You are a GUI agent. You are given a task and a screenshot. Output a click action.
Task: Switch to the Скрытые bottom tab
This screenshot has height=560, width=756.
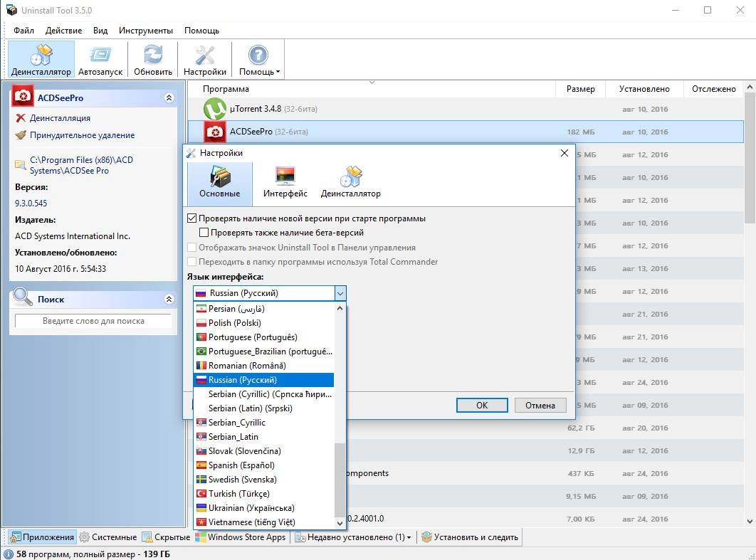[166, 537]
